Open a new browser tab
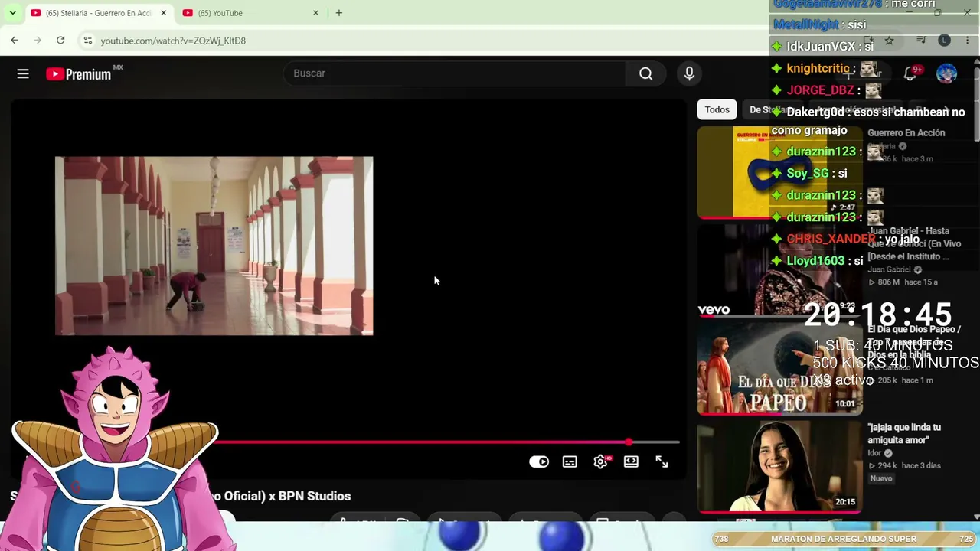The height and width of the screenshot is (551, 980). pos(339,13)
